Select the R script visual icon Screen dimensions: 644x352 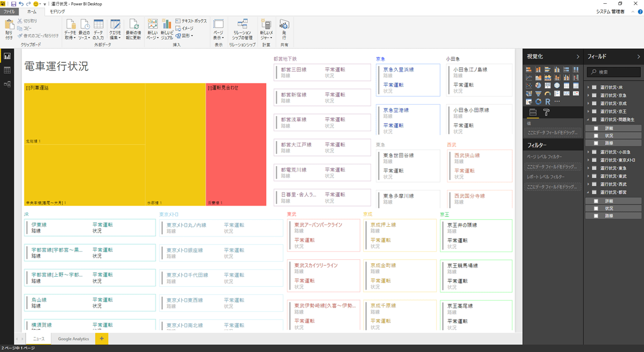(x=548, y=101)
